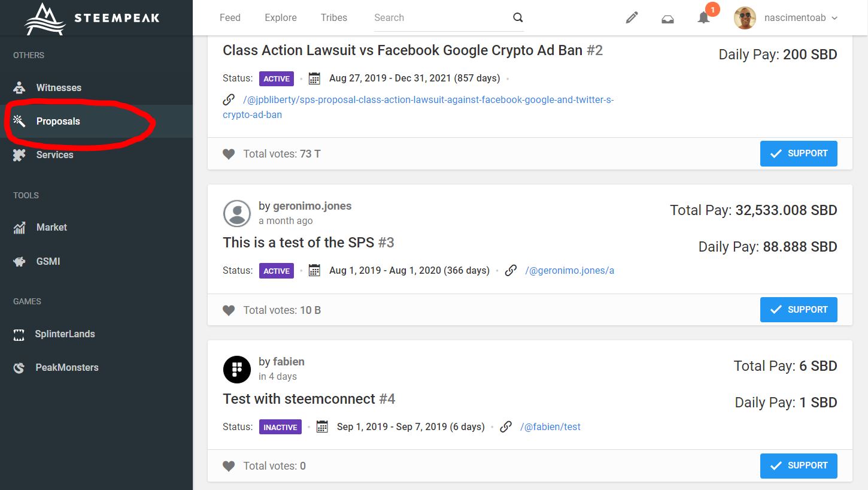Open the geronimo.jones author name
Viewport: 868px width, 490px height.
[312, 205]
